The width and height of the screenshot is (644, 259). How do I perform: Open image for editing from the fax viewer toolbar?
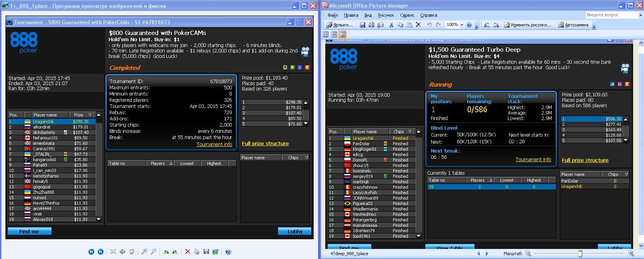(216, 252)
